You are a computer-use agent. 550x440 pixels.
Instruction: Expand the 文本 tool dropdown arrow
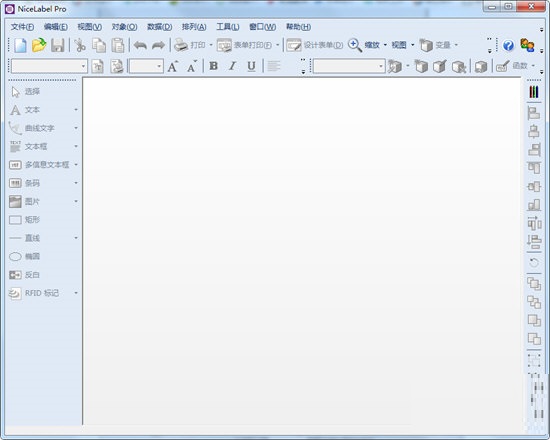[x=76, y=110]
